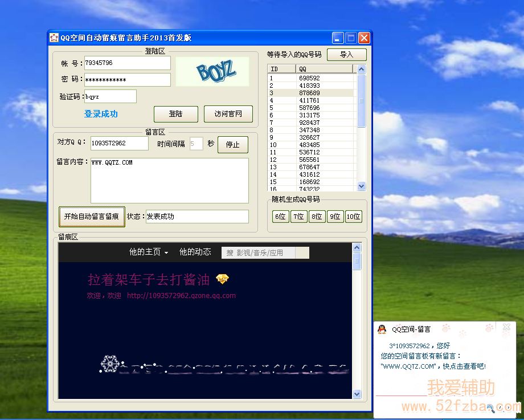This screenshot has width=524, height=420.
Task: Click the QQ penguin icon in popup
Action: click(x=382, y=329)
